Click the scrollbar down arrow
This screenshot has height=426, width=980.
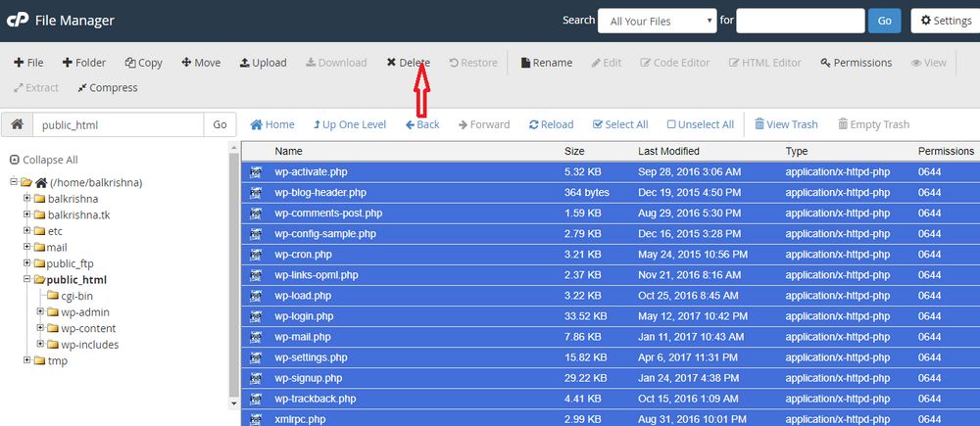[234, 404]
